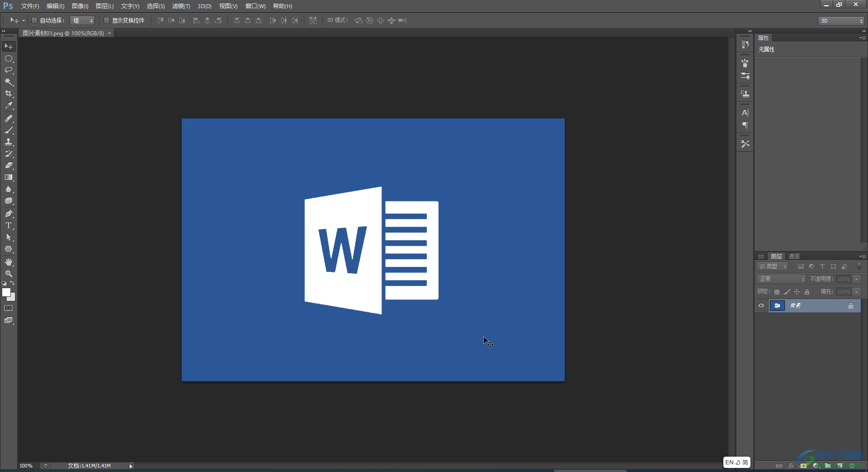Screen dimensions: 868x472
Task: Expand the opacity slider dropdown
Action: click(x=857, y=279)
